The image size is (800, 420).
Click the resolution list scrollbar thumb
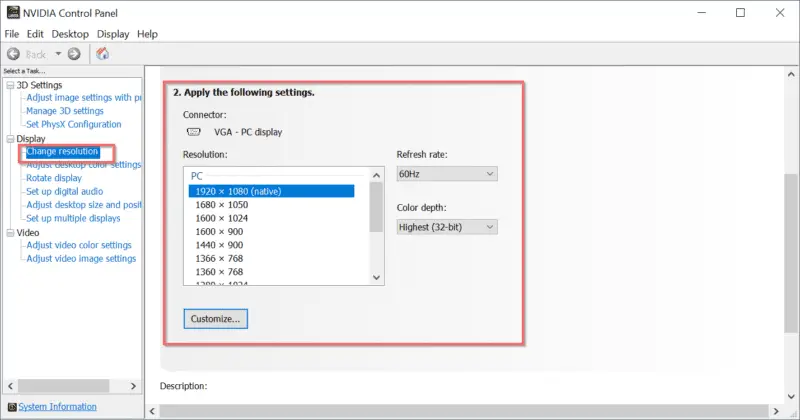coord(377,207)
